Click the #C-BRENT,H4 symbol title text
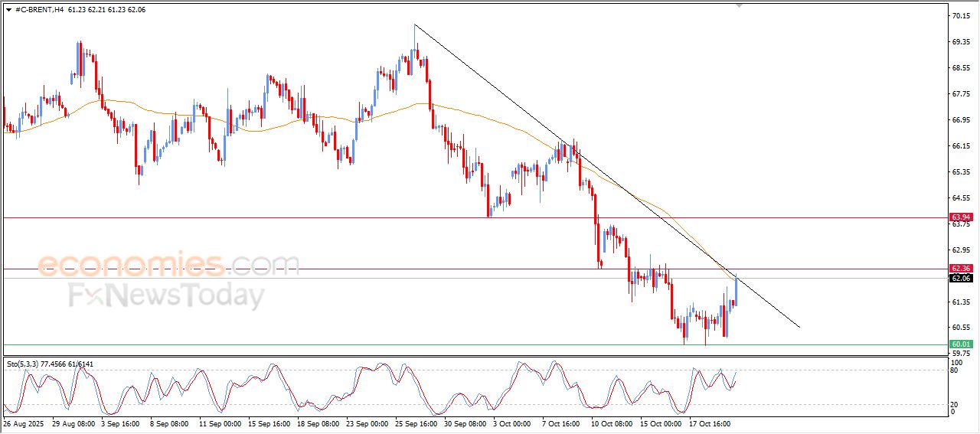Image resolution: width=980 pixels, height=434 pixels. (39, 10)
